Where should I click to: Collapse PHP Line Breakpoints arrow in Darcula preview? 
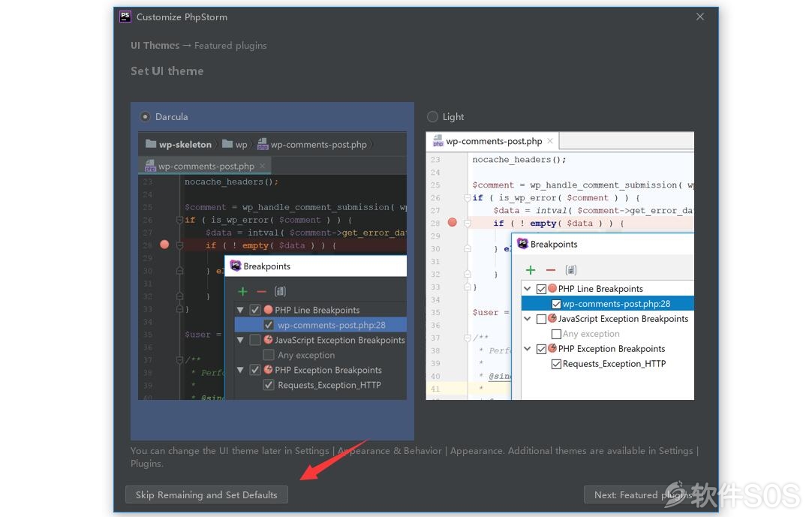(240, 310)
